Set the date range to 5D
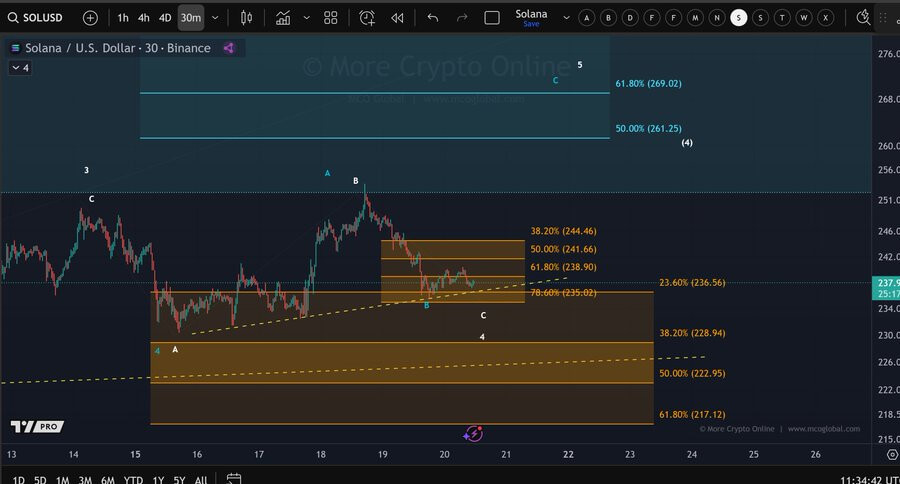The image size is (900, 484). (x=40, y=479)
